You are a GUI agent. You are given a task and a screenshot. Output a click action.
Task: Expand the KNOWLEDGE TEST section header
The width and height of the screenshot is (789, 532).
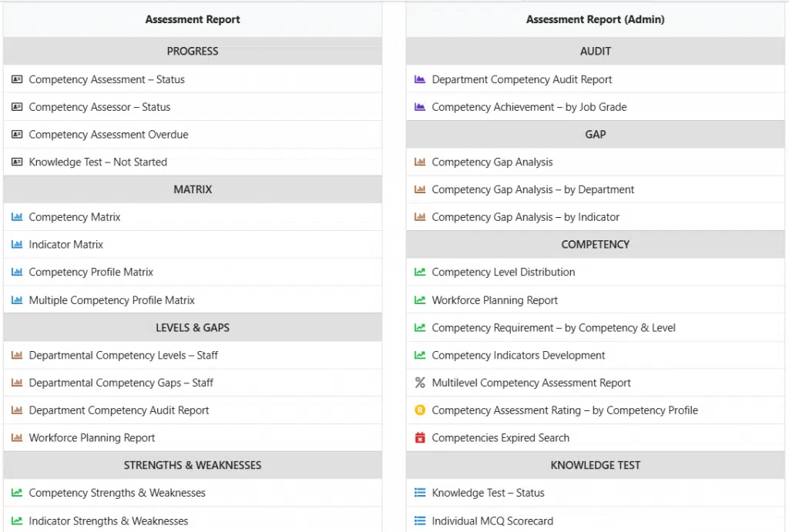click(595, 465)
